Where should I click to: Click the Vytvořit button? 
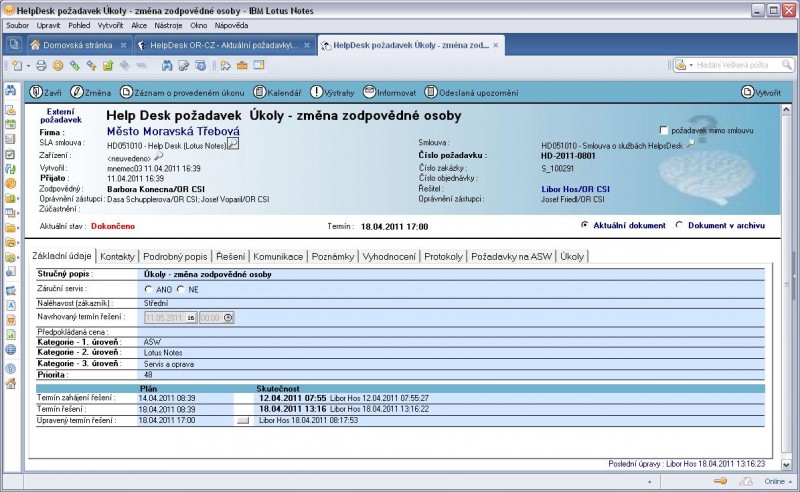(762, 92)
